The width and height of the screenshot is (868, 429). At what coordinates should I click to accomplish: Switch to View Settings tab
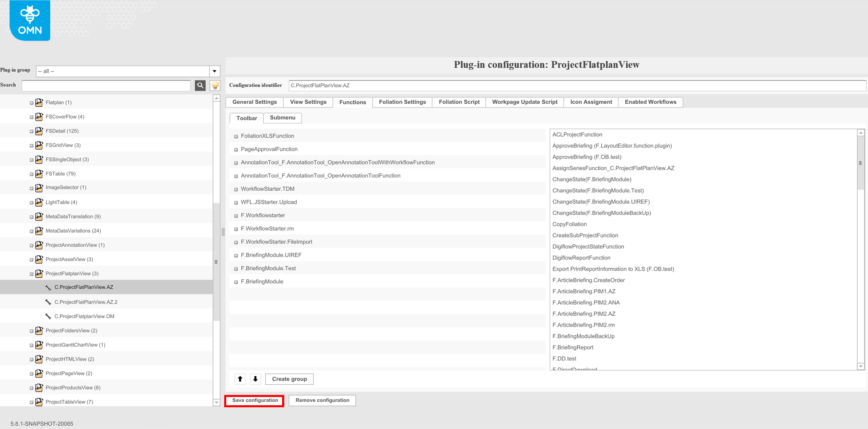pyautogui.click(x=308, y=102)
